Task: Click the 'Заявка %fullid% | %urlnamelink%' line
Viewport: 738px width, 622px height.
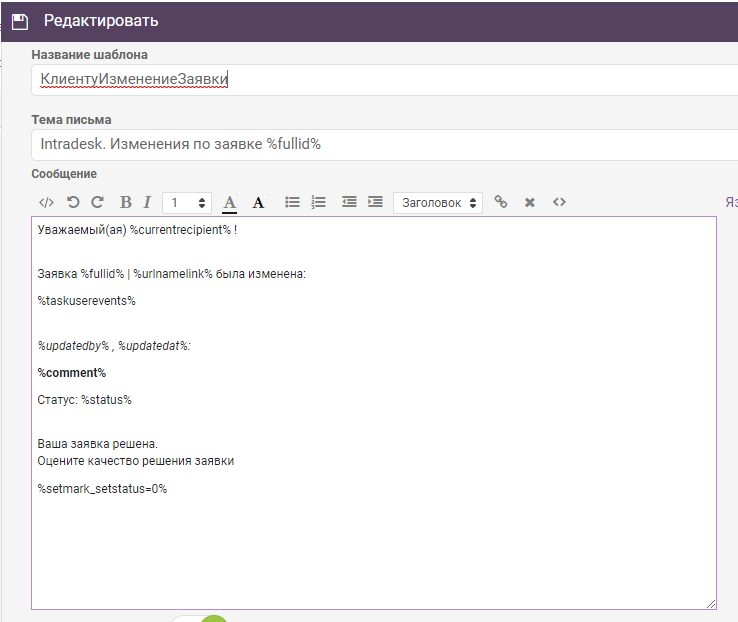Action: (171, 274)
